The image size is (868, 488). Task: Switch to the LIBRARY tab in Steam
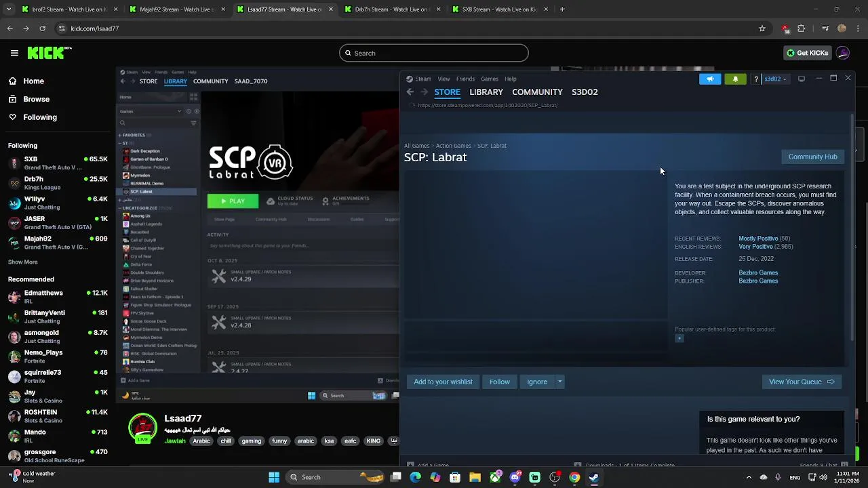click(x=486, y=92)
